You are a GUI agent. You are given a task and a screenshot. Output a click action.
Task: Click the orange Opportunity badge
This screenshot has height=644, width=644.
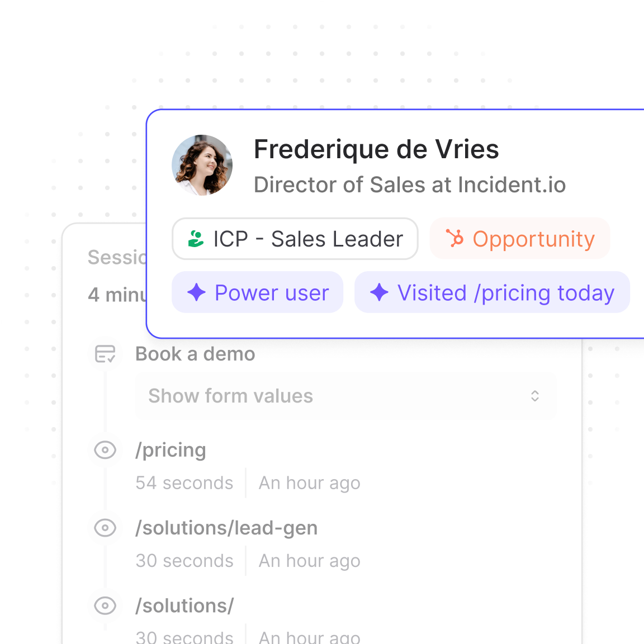520,239
